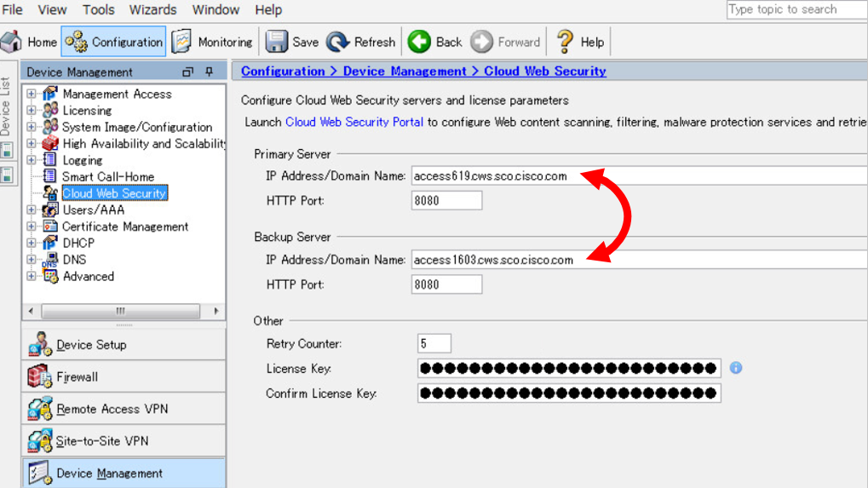Click in the Primary Server domain name field
Screen dimensions: 868x488
coord(640,176)
